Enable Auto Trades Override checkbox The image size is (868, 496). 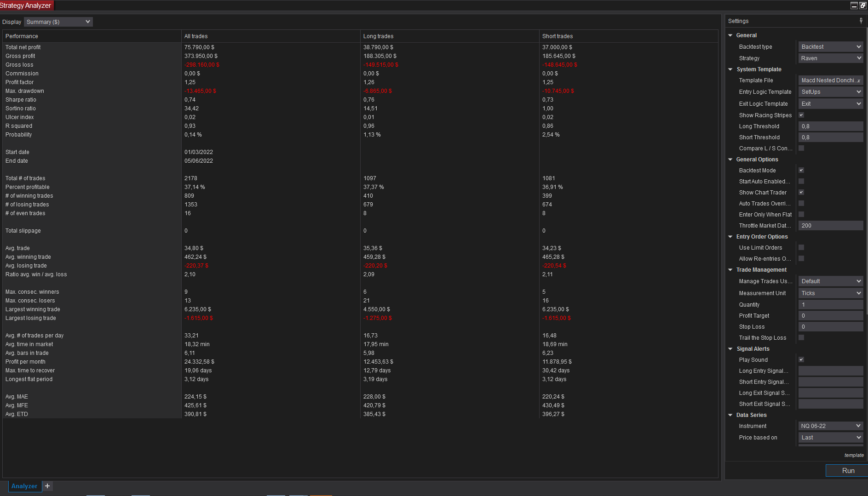click(801, 204)
